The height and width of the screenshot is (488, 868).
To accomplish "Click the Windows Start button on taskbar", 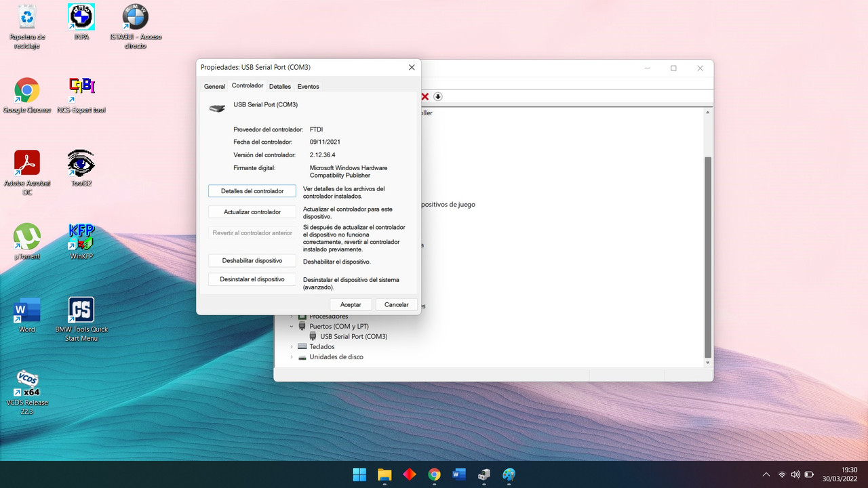I will coord(359,474).
